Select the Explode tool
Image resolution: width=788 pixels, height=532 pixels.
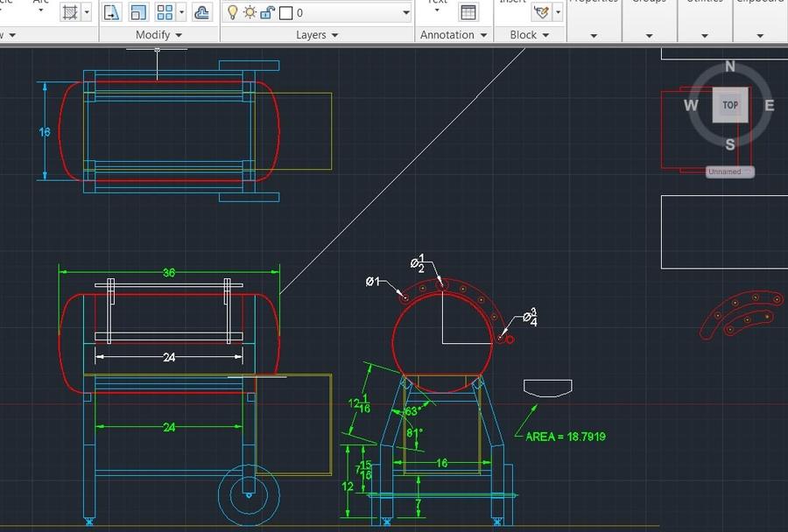tap(201, 11)
